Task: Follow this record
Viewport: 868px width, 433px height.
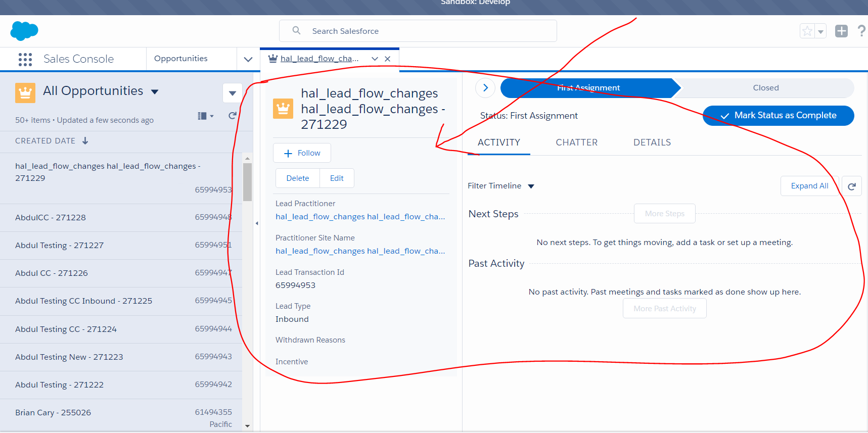Action: click(302, 153)
